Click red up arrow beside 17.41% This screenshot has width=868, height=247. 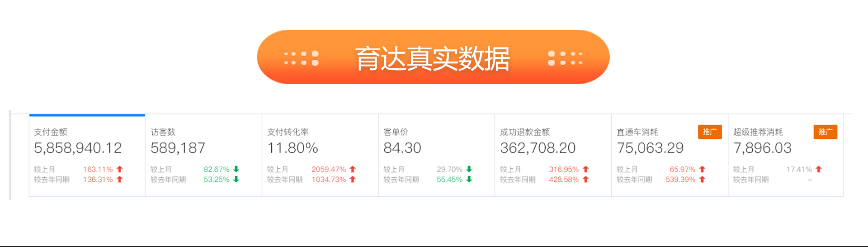819,169
